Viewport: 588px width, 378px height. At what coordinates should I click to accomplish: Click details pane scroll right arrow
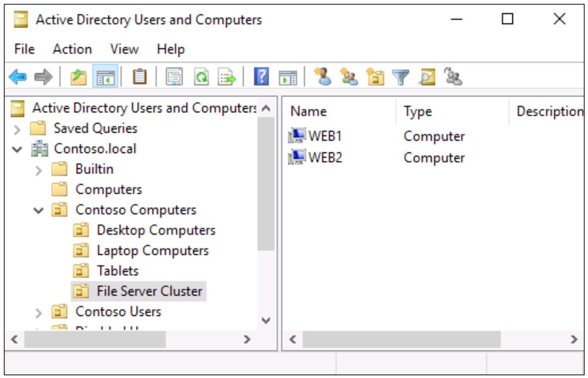point(574,339)
